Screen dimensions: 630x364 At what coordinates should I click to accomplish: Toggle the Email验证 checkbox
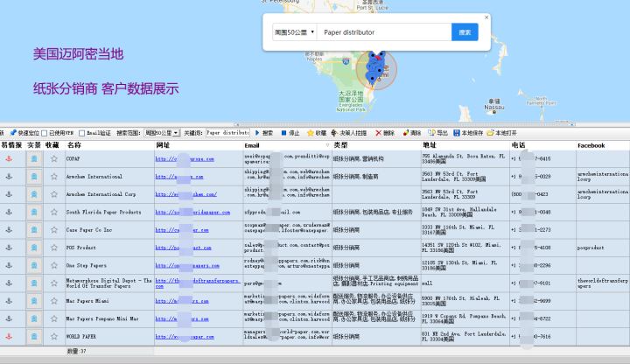coord(81,133)
